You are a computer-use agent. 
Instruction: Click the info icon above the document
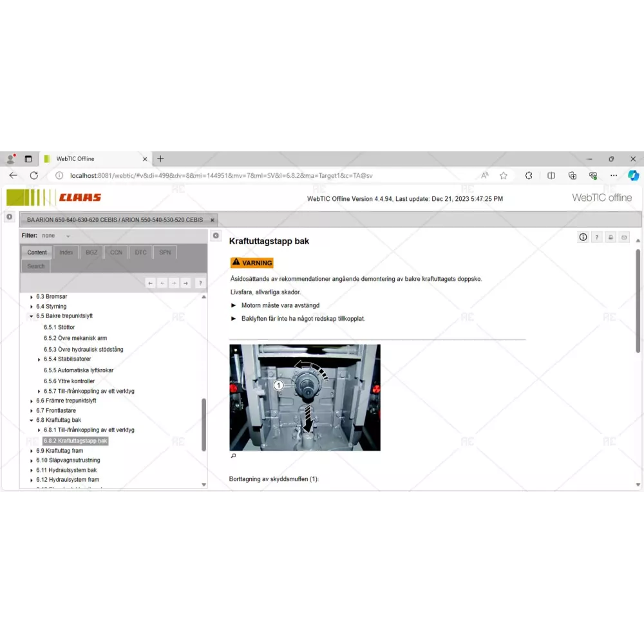pos(583,237)
